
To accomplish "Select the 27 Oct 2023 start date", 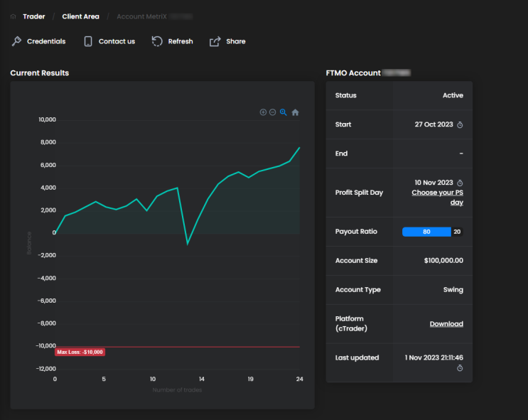I will (433, 124).
